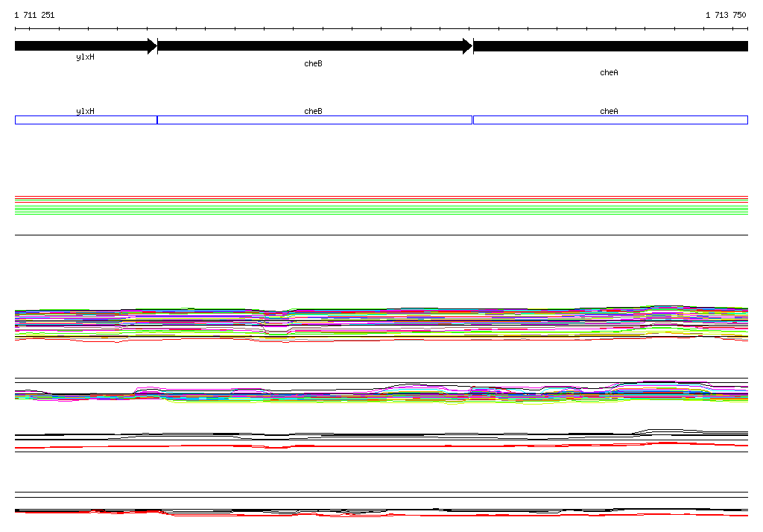763x532 pixels.
Task: Click the cheB label above blue box
Action: click(313, 111)
